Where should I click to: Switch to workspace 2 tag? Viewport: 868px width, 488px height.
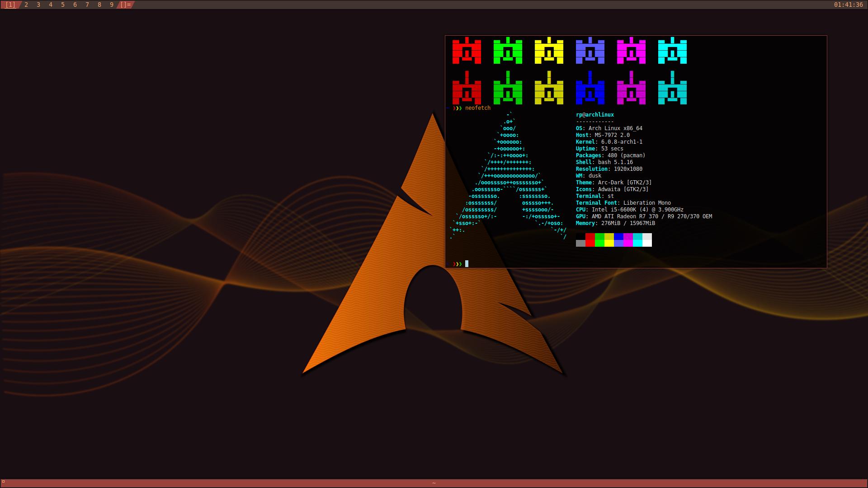click(26, 5)
